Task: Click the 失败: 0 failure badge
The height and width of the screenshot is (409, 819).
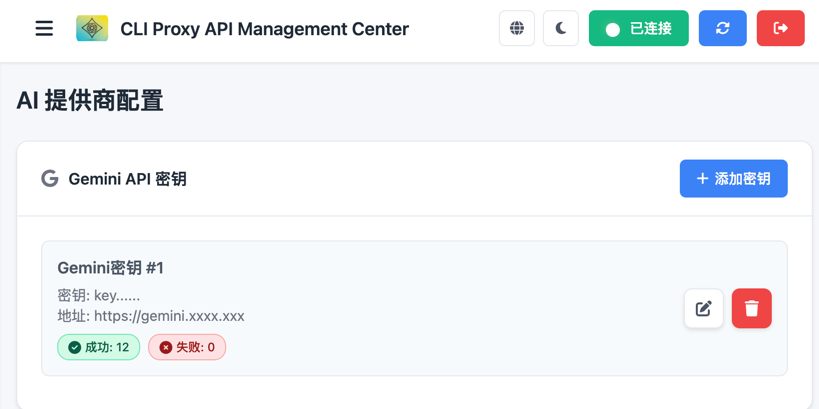Action: [187, 347]
